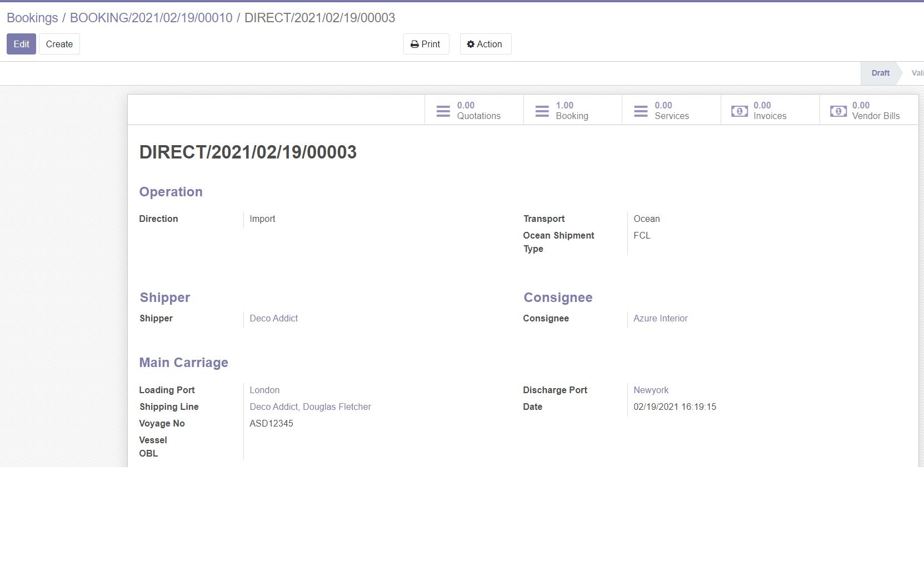Click the gear icon in Action
The width and height of the screenshot is (924, 565).
point(471,44)
